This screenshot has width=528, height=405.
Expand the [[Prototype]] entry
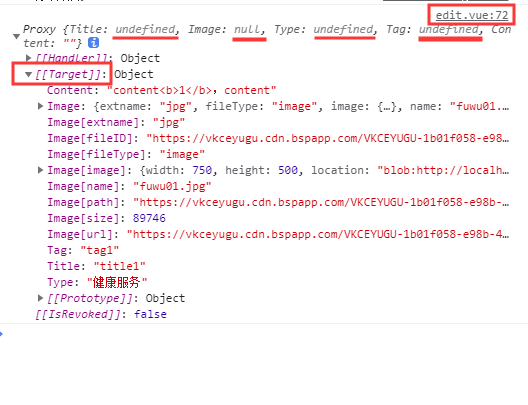pos(40,298)
